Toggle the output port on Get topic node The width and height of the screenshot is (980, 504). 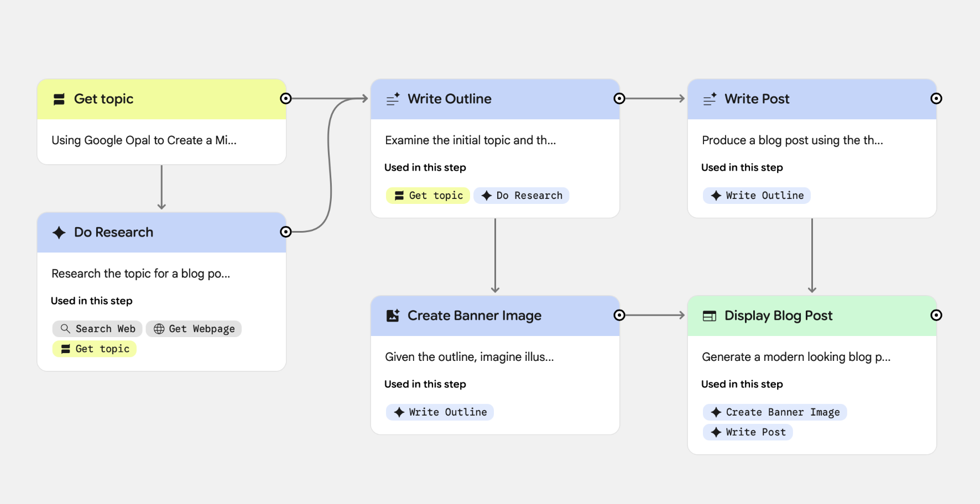tap(286, 98)
